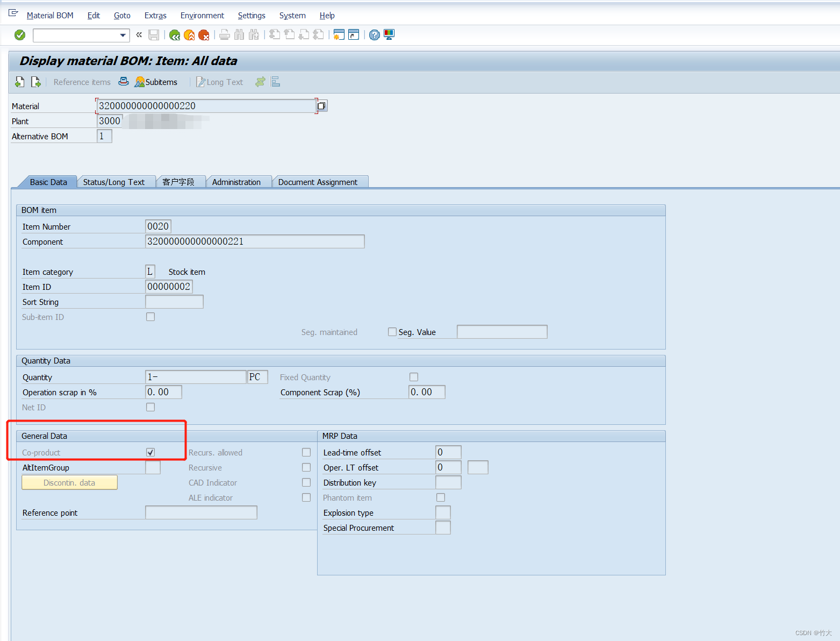Click the Subitems button
This screenshot has height=641, width=840.
click(x=156, y=82)
